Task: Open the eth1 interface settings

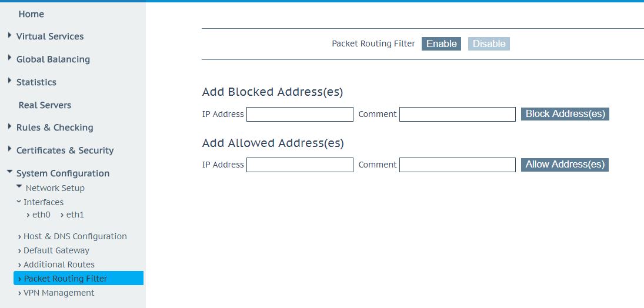Action: point(74,215)
